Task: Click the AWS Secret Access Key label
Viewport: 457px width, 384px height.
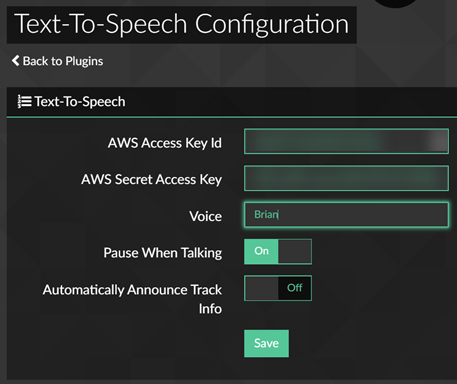Action: pyautogui.click(x=151, y=179)
